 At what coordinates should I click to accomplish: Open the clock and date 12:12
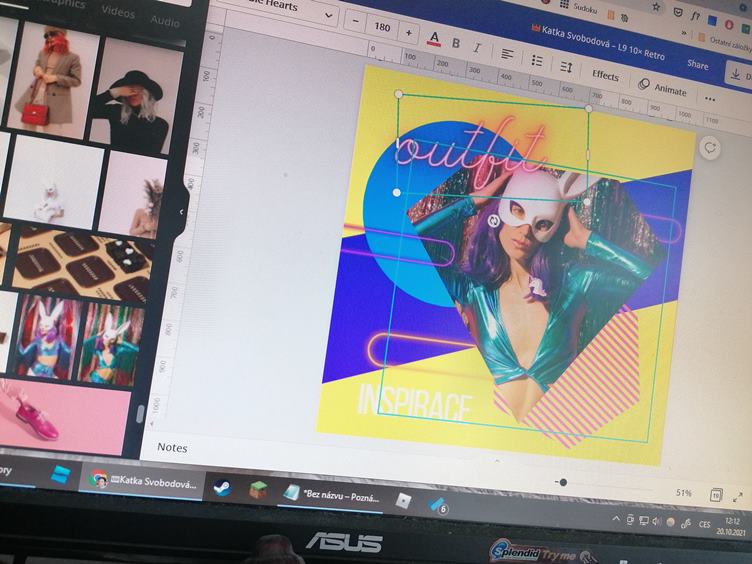click(x=732, y=527)
